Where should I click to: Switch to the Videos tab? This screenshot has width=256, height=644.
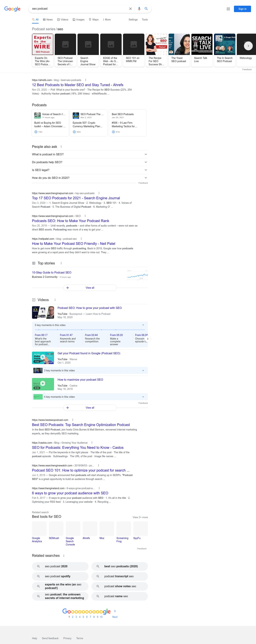pos(63,20)
